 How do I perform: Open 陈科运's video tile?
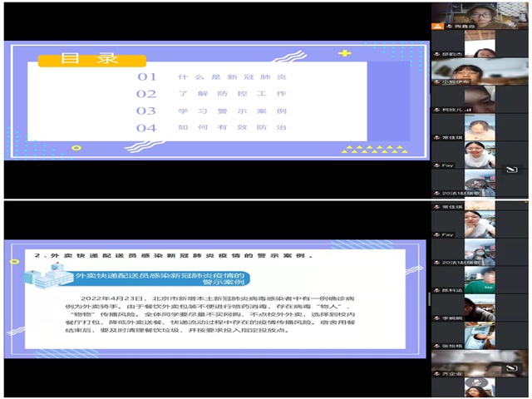(x=480, y=277)
